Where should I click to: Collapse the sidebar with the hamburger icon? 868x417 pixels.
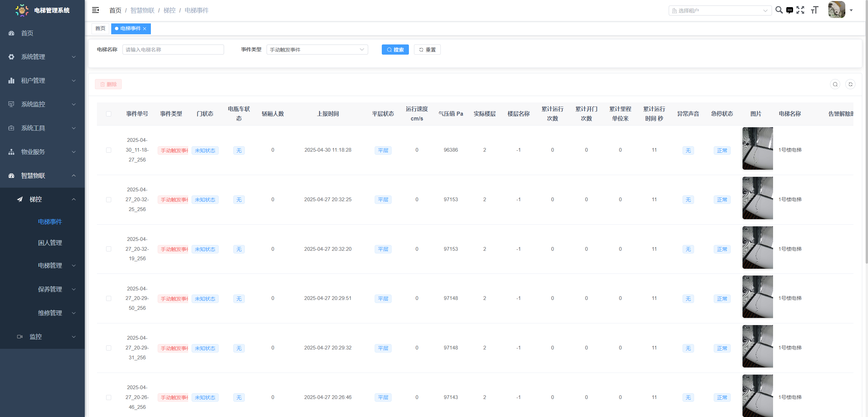point(96,10)
